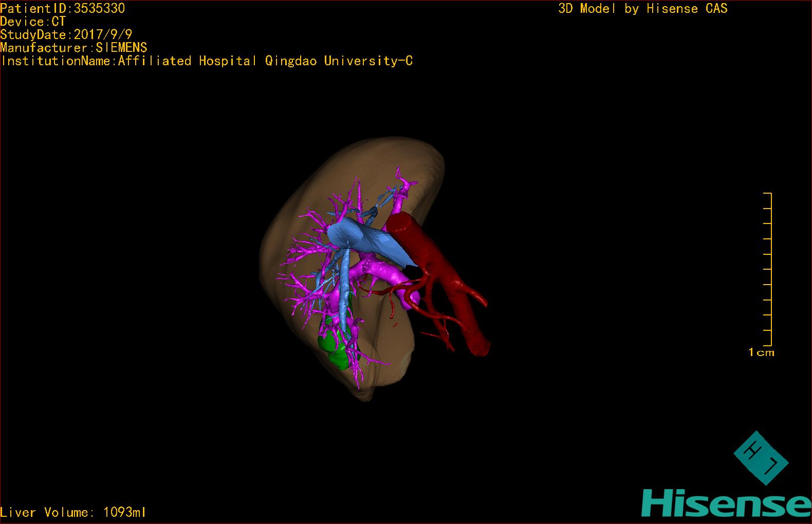Click the Device:CT overlay text

(33, 22)
